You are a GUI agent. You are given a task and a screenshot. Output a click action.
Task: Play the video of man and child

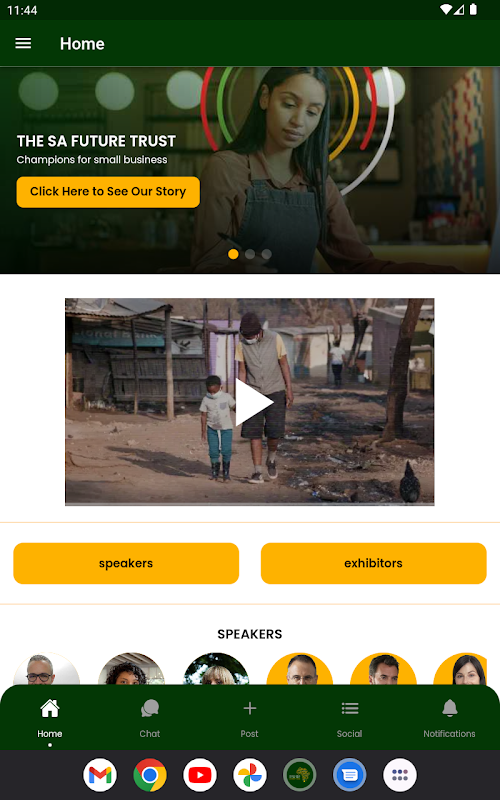[x=254, y=402]
